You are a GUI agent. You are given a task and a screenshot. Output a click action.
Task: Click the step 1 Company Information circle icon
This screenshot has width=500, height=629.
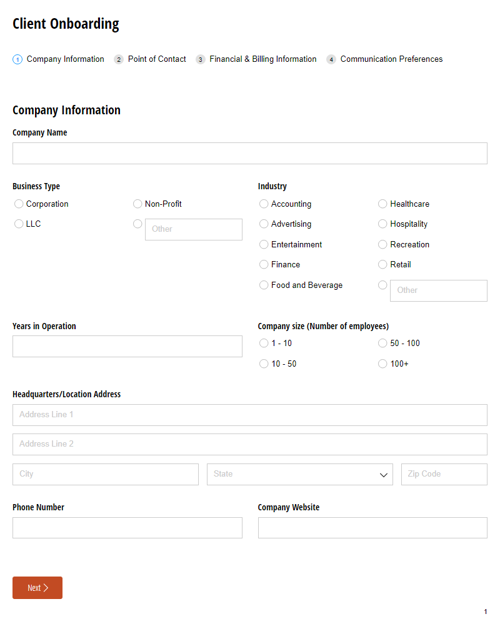(17, 59)
